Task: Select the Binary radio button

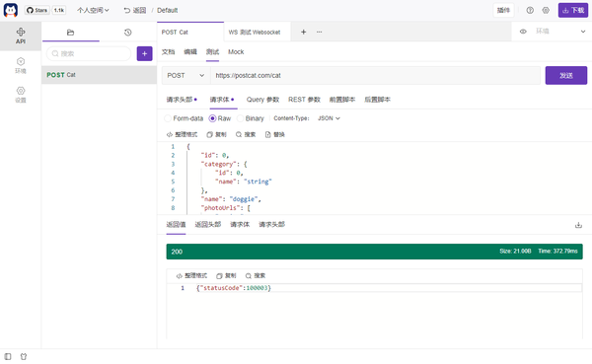Action: [240, 118]
